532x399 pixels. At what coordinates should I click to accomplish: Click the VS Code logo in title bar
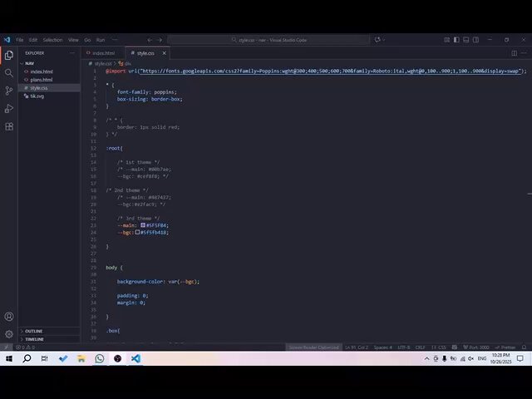pyautogui.click(x=7, y=40)
